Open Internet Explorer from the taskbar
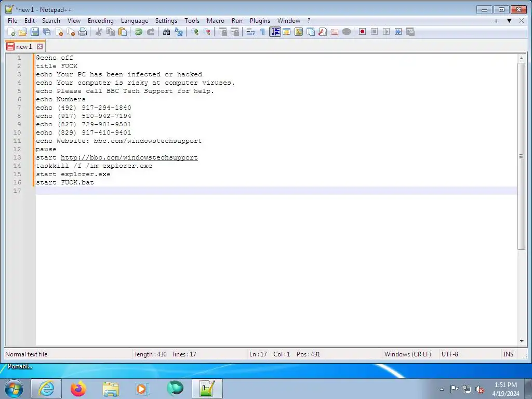 (x=46, y=389)
